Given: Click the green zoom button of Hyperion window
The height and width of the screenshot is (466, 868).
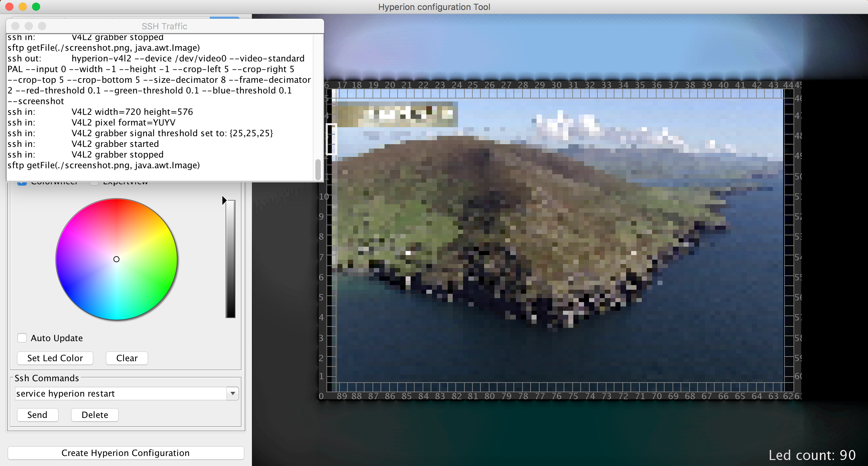Looking at the screenshot, I should click(x=36, y=7).
